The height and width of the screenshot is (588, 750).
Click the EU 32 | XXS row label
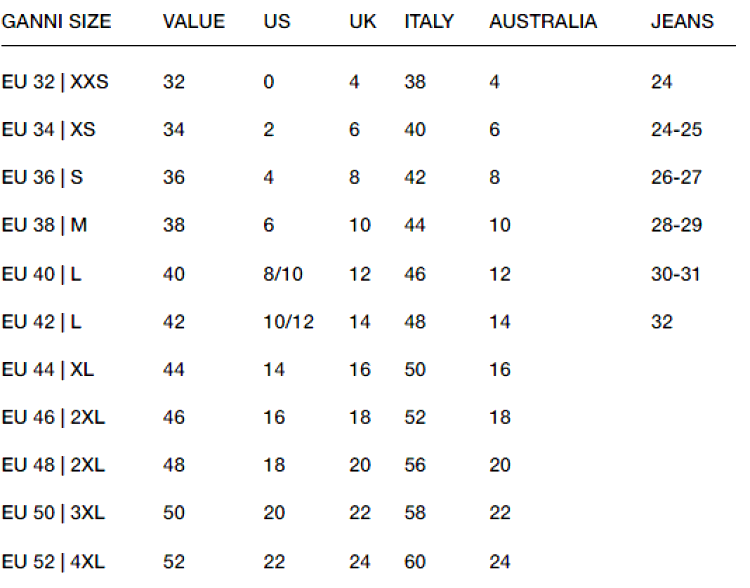tap(55, 82)
